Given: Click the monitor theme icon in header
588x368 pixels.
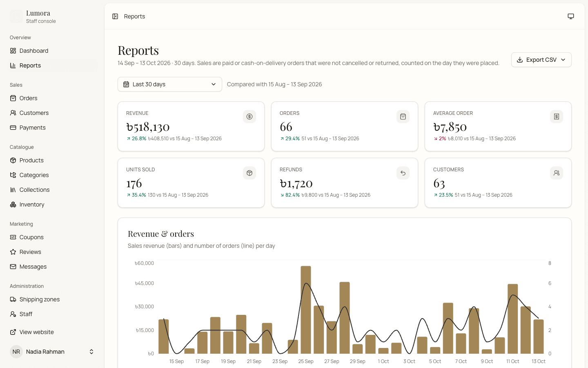Looking at the screenshot, I should point(571,16).
